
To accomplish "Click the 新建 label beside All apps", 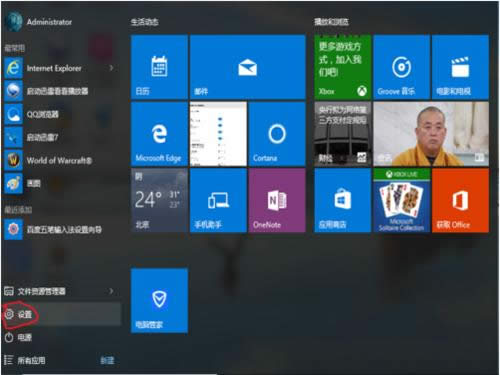I will (107, 360).
